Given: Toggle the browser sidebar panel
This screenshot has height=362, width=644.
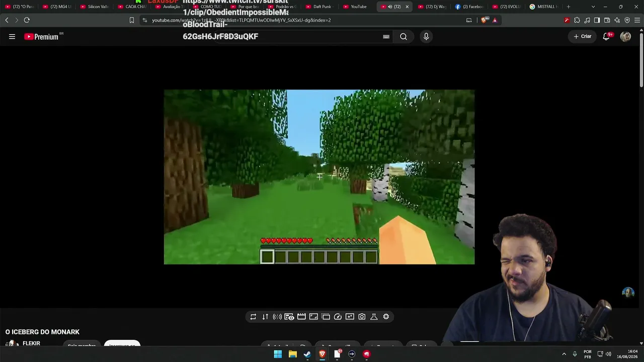Looking at the screenshot, I should [x=597, y=20].
